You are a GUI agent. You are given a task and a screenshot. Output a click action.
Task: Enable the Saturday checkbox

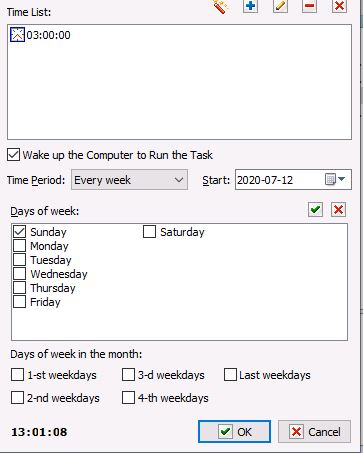[149, 232]
